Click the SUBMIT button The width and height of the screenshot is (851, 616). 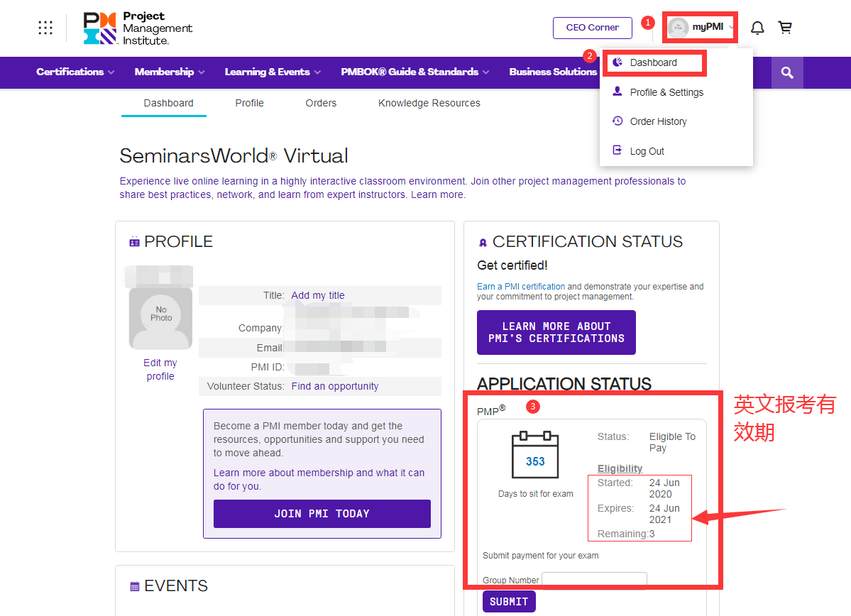pyautogui.click(x=508, y=601)
